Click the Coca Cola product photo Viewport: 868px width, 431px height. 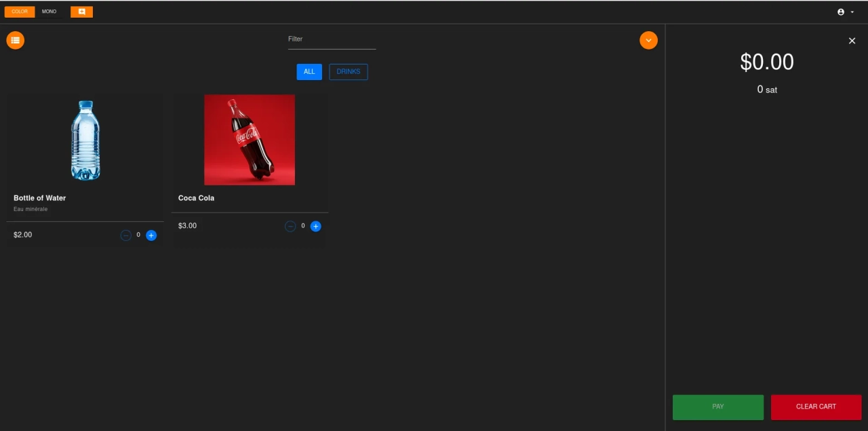click(250, 140)
